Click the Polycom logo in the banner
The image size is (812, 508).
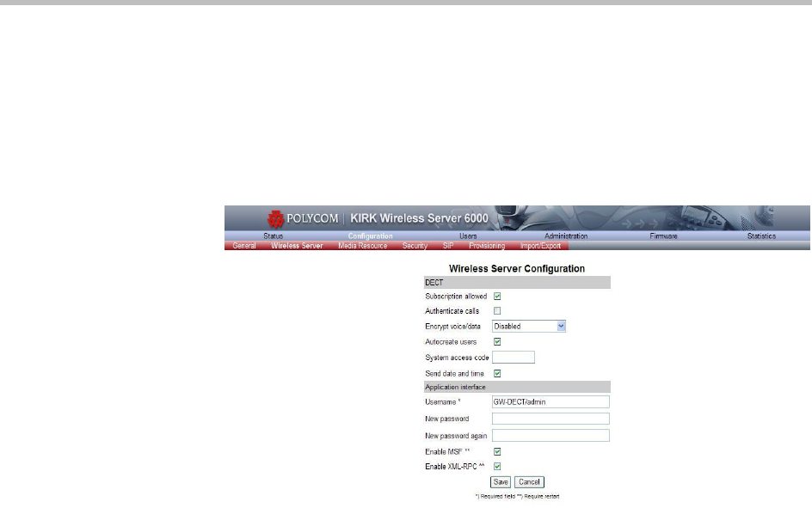point(303,219)
